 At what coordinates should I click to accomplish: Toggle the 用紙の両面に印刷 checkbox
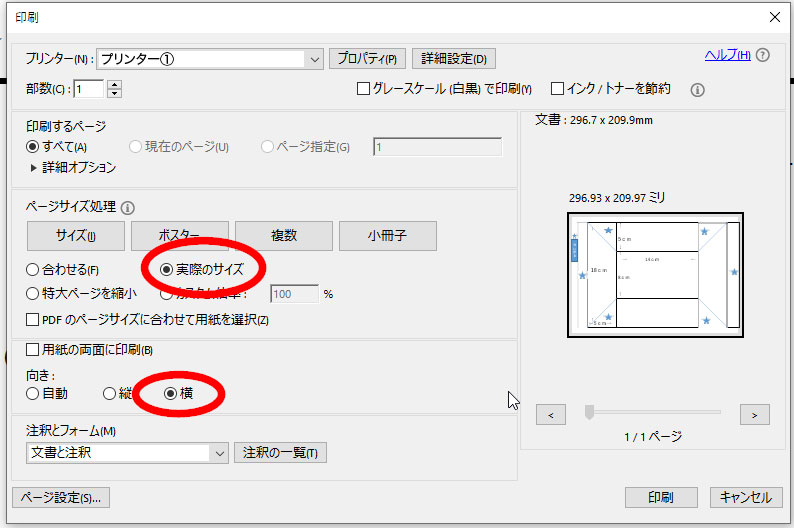point(33,350)
